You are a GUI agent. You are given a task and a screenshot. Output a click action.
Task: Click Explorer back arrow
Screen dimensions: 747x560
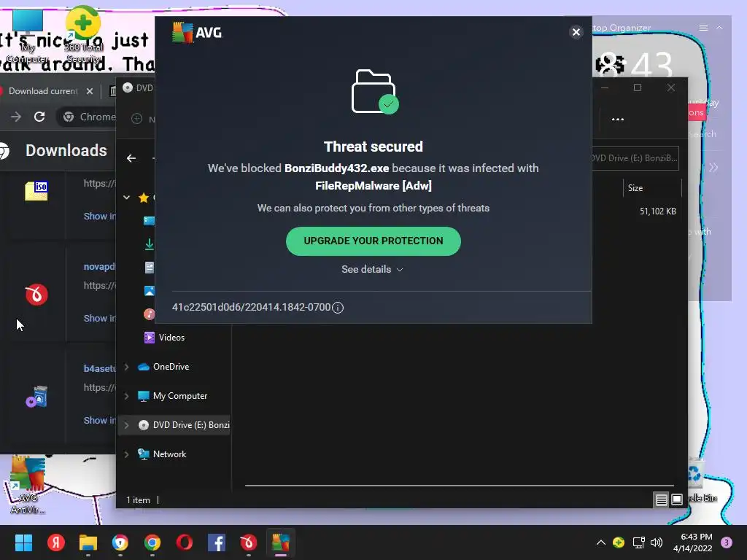131,158
